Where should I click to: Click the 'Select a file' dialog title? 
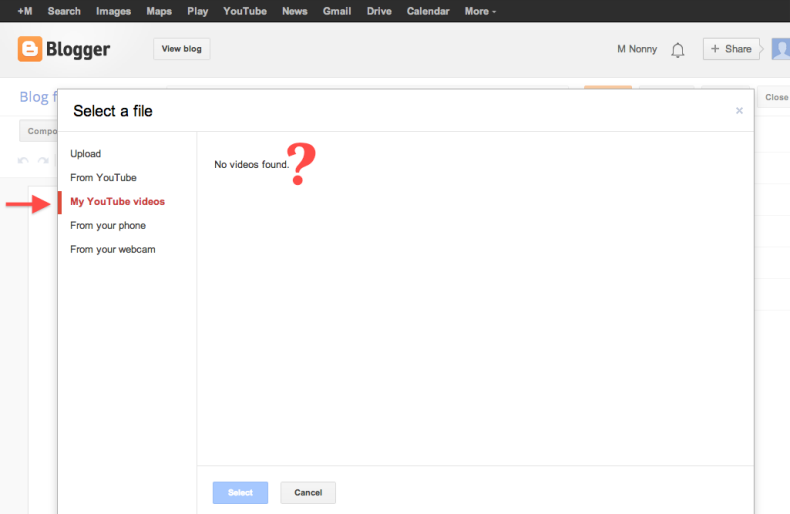coord(113,111)
